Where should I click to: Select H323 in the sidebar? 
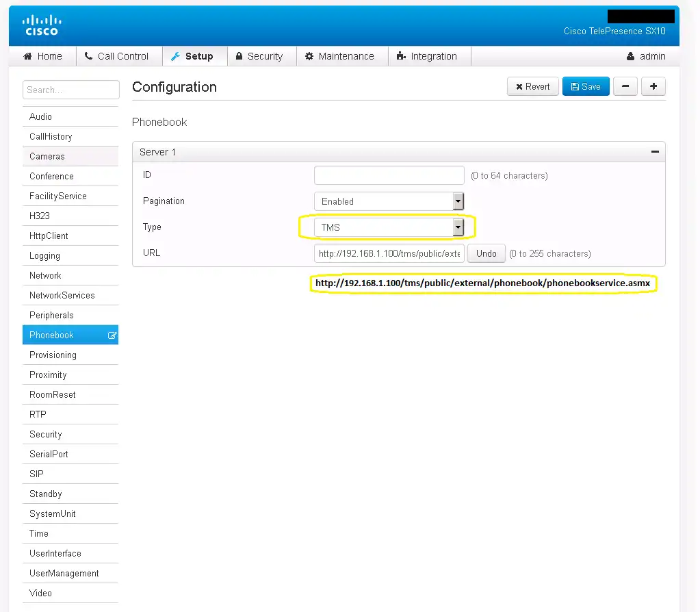(70, 216)
